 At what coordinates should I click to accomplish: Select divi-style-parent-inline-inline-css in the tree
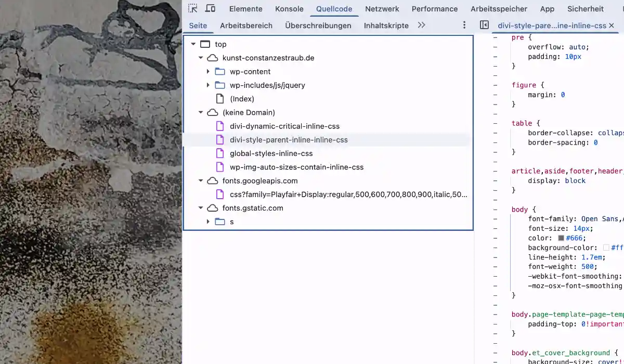coord(289,140)
